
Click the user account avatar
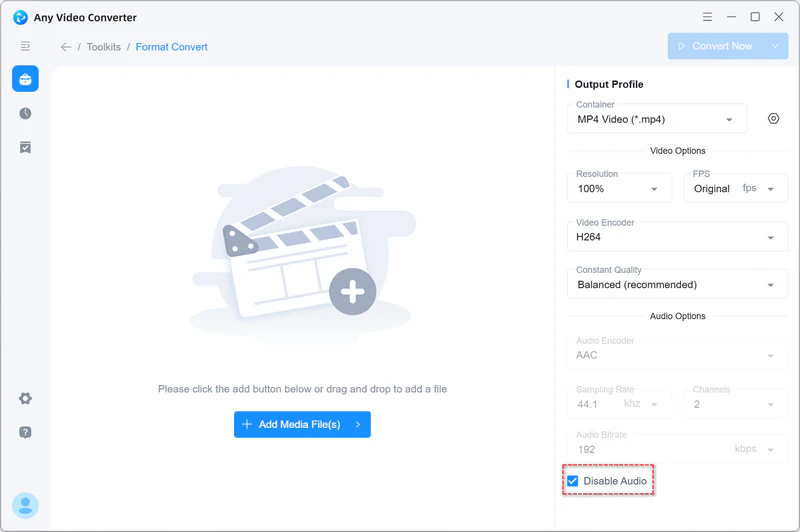click(x=26, y=505)
